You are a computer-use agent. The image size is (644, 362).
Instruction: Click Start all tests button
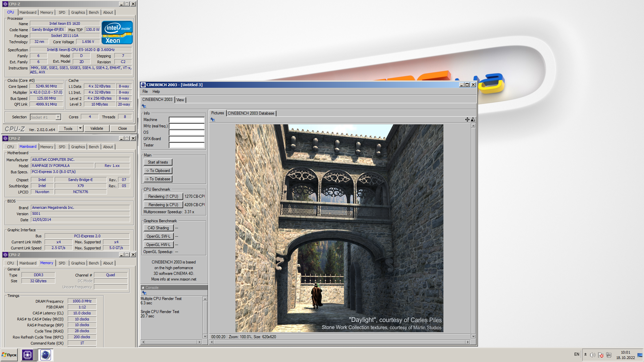158,162
